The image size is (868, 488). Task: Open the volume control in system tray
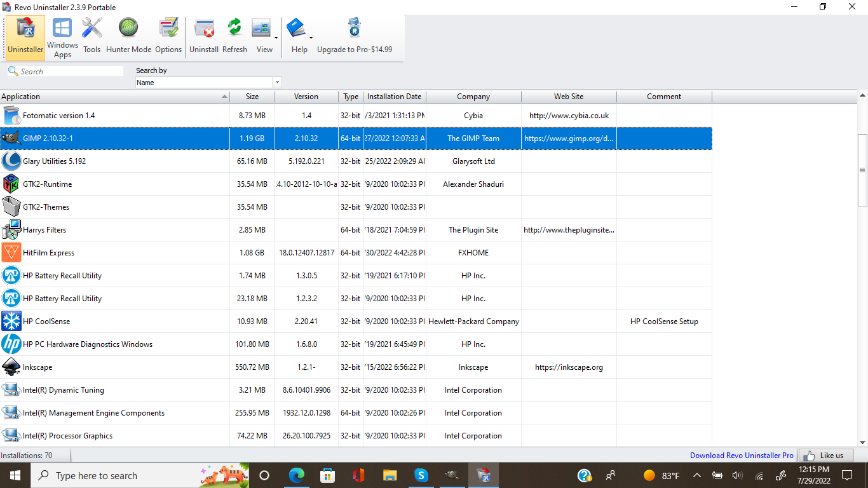[x=737, y=475]
